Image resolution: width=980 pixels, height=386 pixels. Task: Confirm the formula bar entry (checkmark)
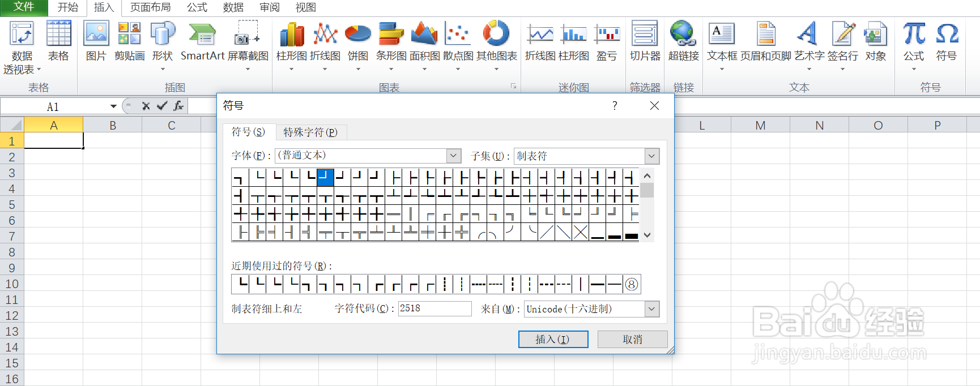pos(162,106)
